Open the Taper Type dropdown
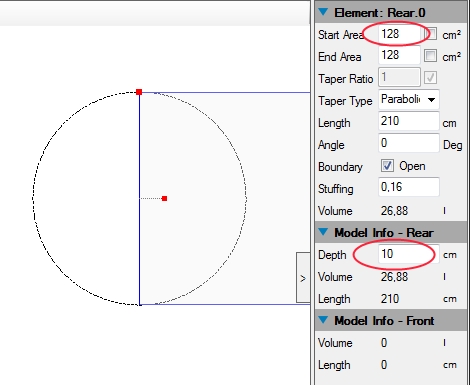Screen dimensions: 470x385 click(x=409, y=99)
